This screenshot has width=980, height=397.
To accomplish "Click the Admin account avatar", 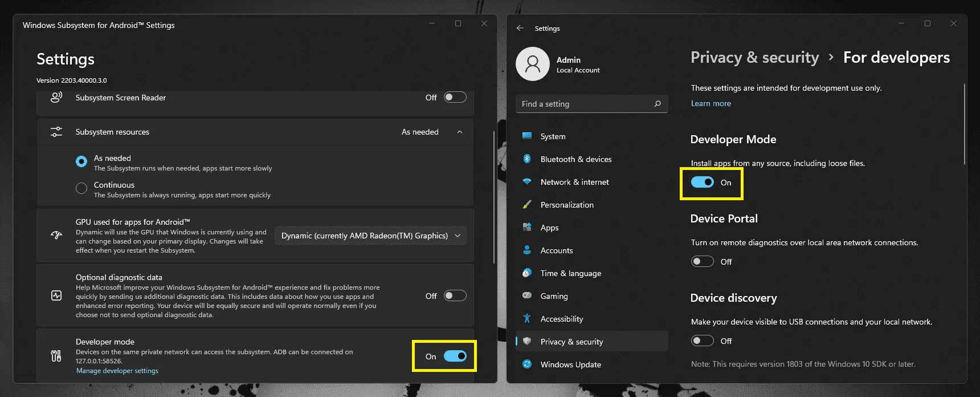I will click(533, 64).
